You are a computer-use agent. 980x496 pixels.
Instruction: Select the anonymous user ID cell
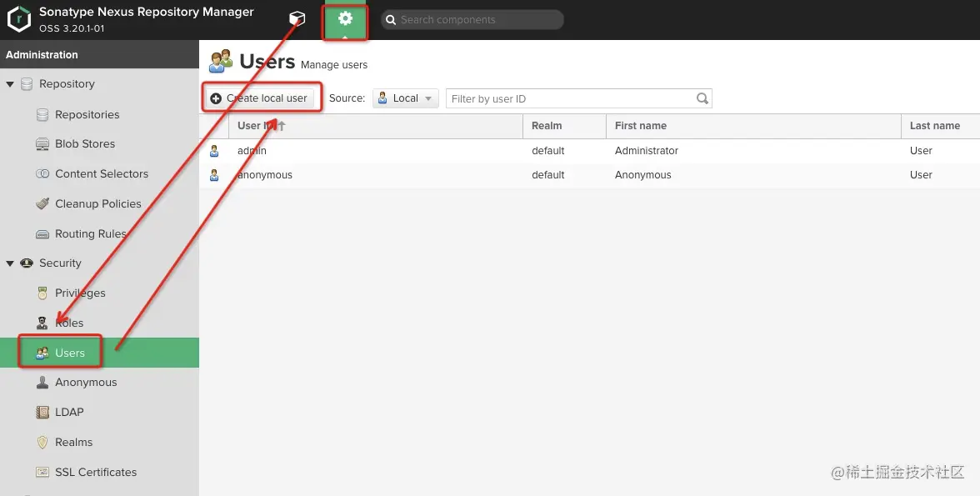[265, 175]
